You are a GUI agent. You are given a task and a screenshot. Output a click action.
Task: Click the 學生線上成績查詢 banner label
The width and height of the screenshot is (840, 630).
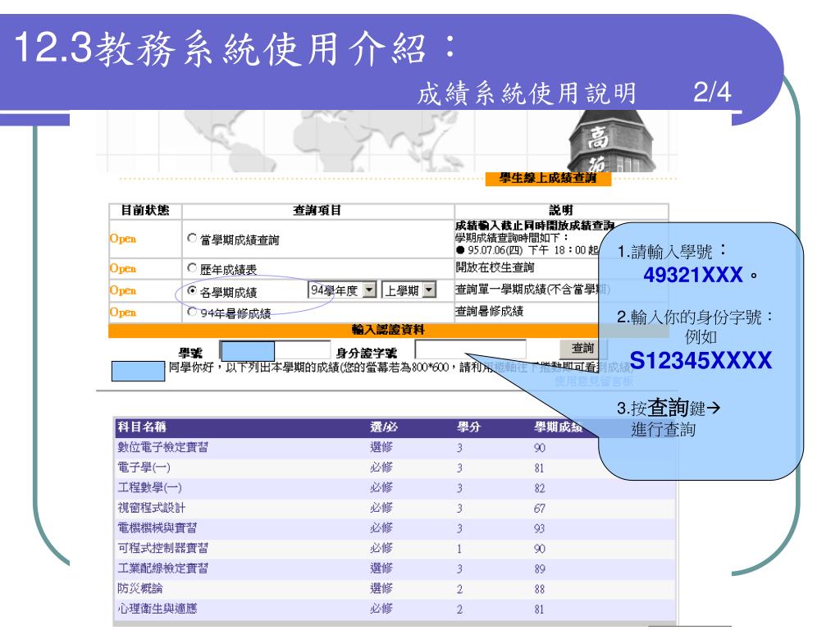point(548,178)
